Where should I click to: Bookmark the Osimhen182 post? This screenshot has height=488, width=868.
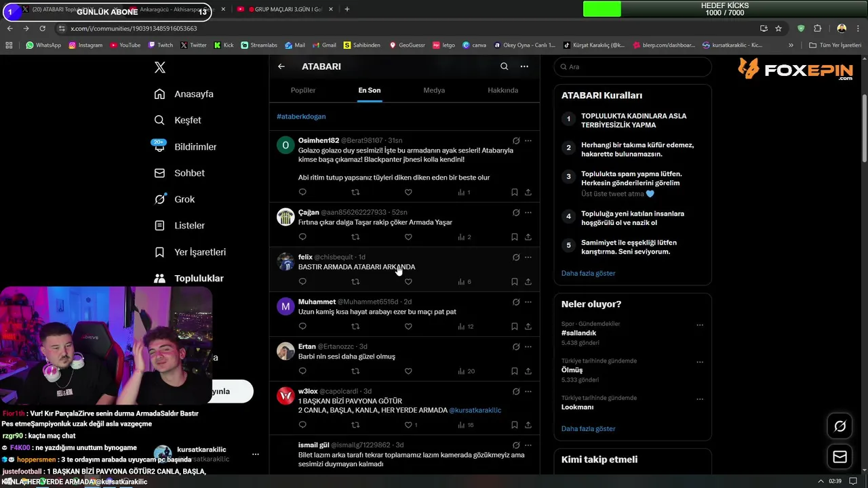[x=515, y=192]
